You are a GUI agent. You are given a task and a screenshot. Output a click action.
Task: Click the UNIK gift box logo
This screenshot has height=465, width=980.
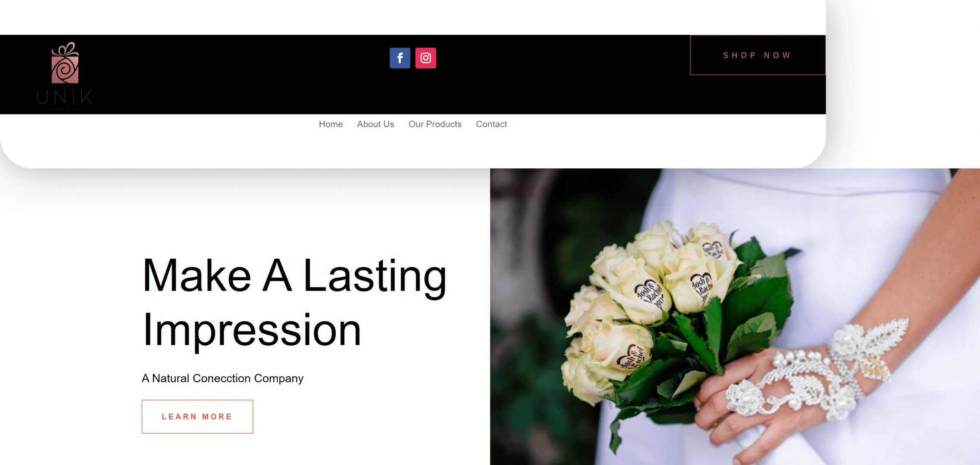click(x=65, y=63)
